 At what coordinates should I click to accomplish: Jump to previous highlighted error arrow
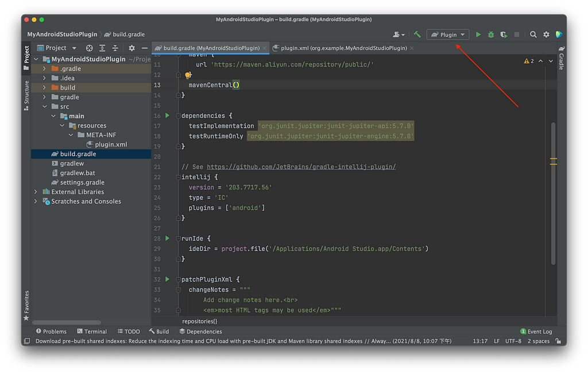[540, 61]
